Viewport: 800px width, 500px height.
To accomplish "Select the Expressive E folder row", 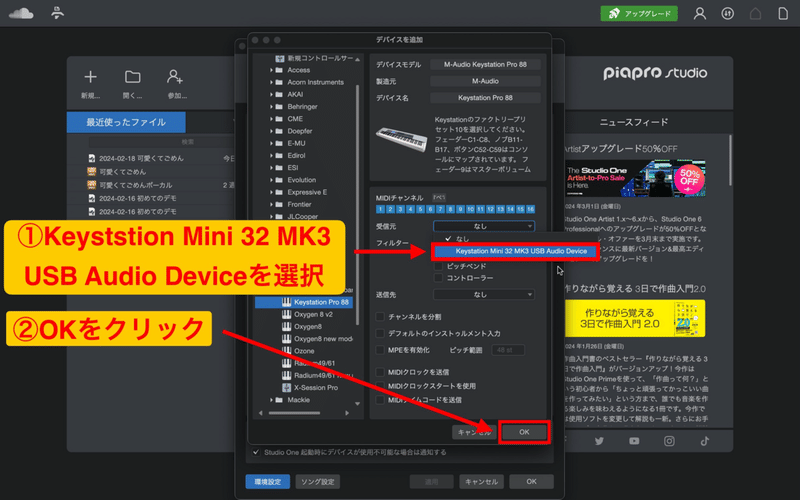I will click(x=305, y=192).
